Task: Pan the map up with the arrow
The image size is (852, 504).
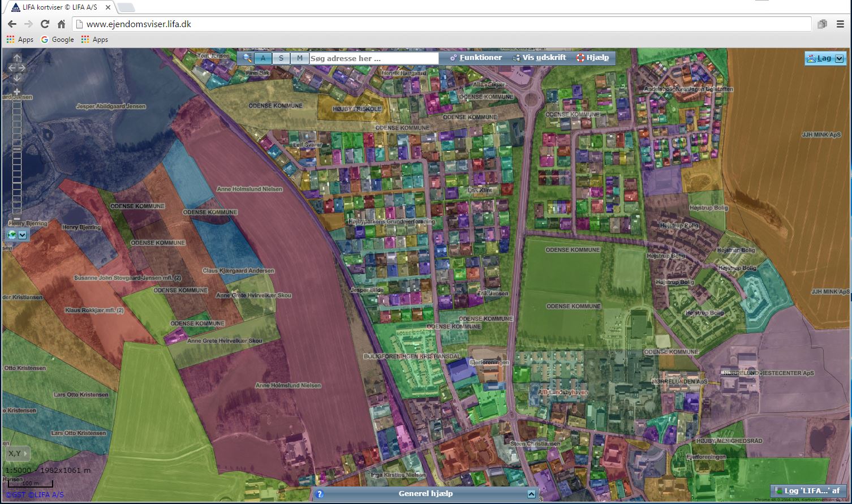Action: coord(17,58)
